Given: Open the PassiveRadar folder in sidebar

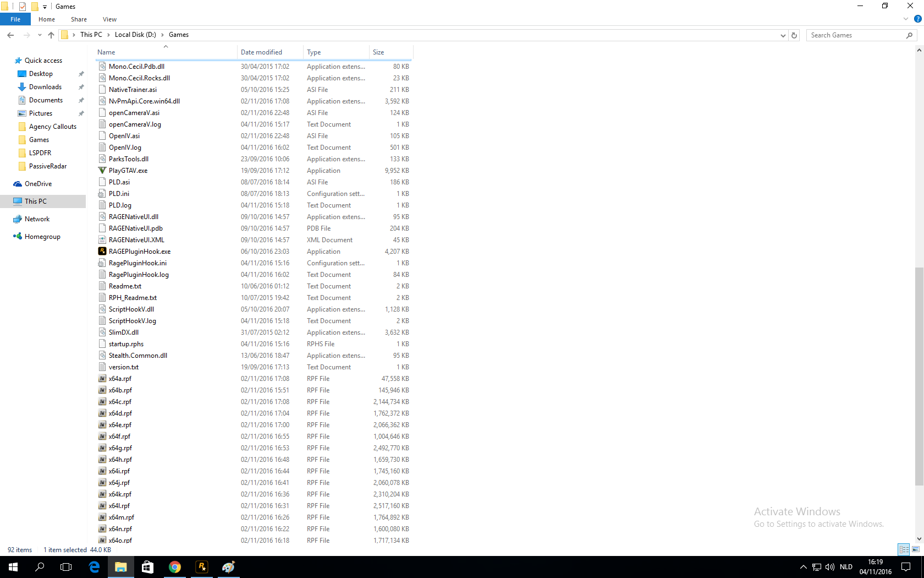Looking at the screenshot, I should click(x=48, y=166).
